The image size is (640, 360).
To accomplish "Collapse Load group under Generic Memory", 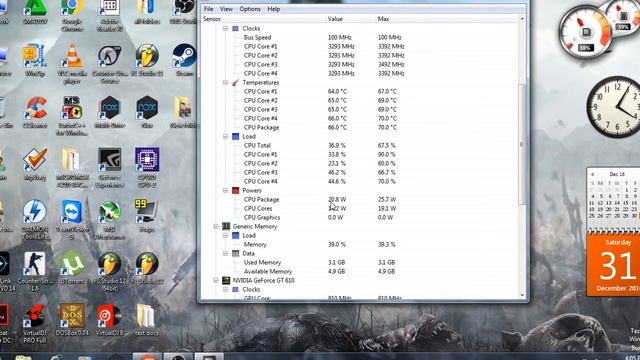I will point(225,236).
